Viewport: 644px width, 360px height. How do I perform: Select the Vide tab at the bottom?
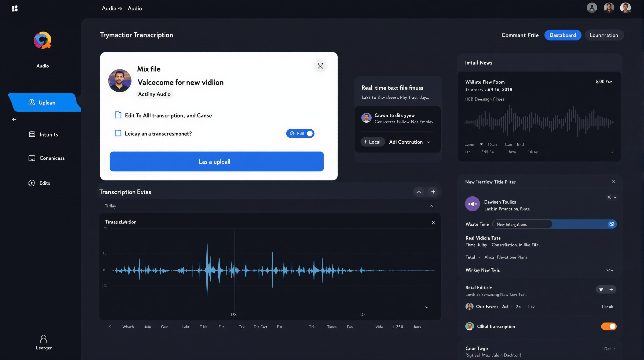pos(379,327)
